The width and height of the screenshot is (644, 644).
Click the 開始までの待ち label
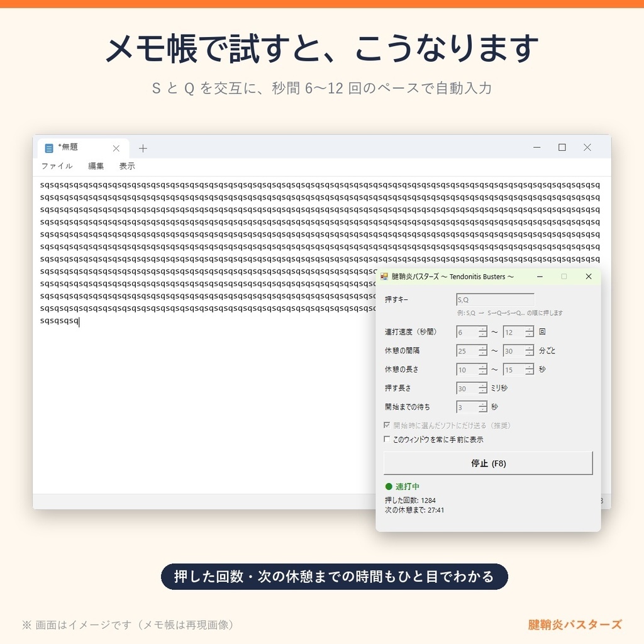(407, 407)
